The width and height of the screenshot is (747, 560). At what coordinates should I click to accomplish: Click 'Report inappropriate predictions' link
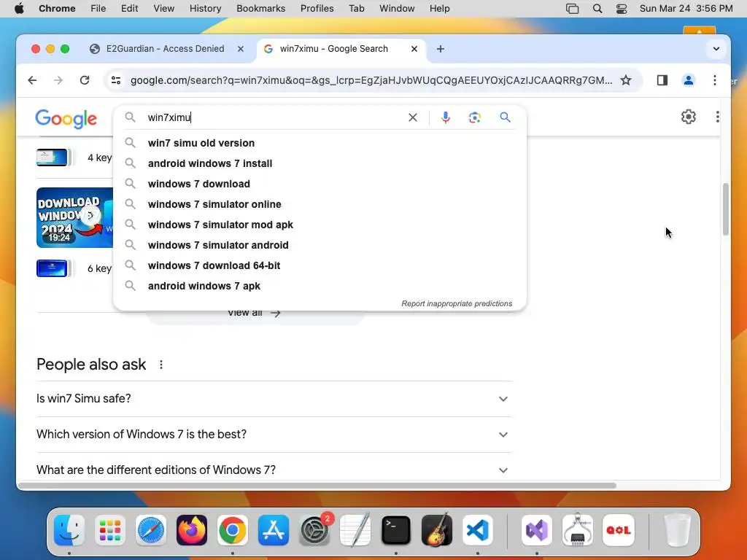click(457, 304)
